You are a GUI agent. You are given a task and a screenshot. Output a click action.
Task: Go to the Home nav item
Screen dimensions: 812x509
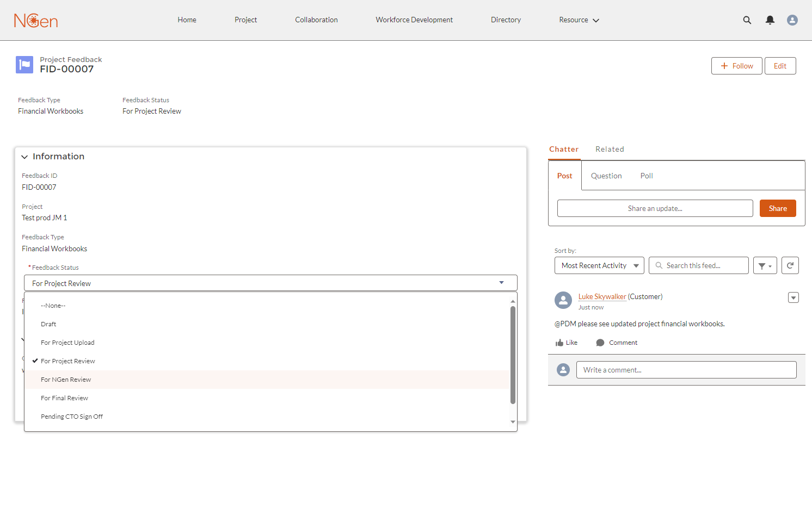pos(187,20)
